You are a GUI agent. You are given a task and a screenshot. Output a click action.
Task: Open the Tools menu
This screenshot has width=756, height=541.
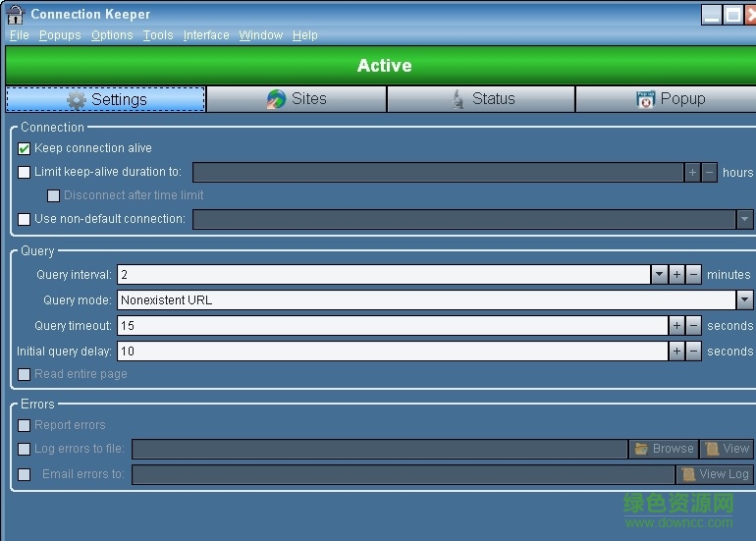coord(158,35)
